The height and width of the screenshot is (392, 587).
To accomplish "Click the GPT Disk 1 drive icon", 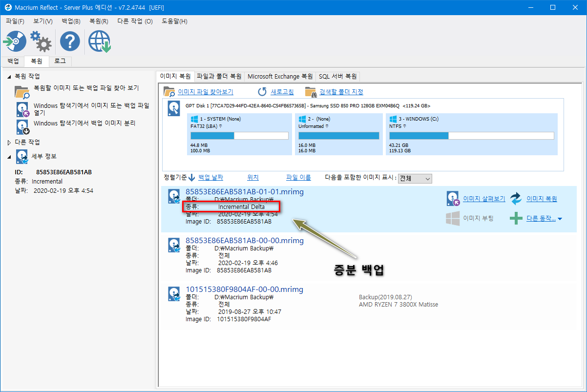I will [174, 108].
